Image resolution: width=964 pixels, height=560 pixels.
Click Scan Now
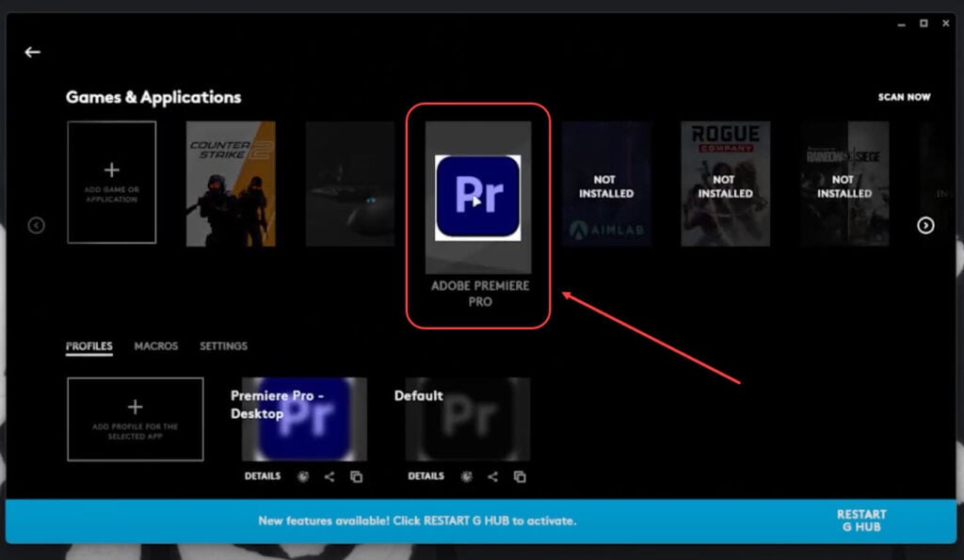(904, 97)
